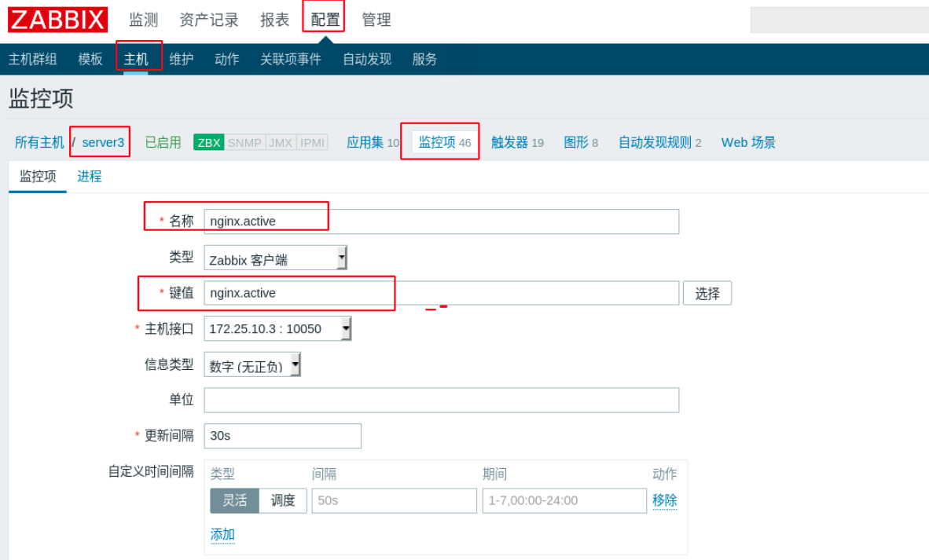Open the 配置 menu
This screenshot has height=560, width=929.
pyautogui.click(x=324, y=20)
